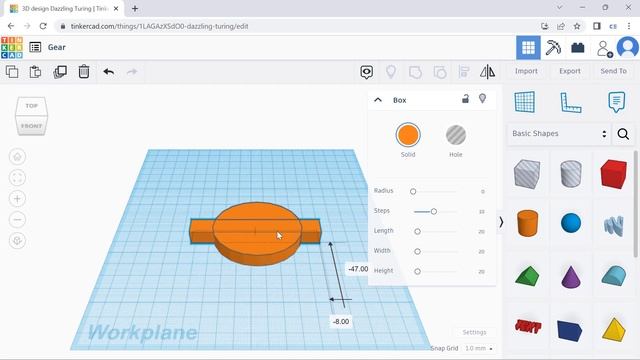Search shapes with magnifier icon
Screen dimensions: 640x360
click(623, 134)
